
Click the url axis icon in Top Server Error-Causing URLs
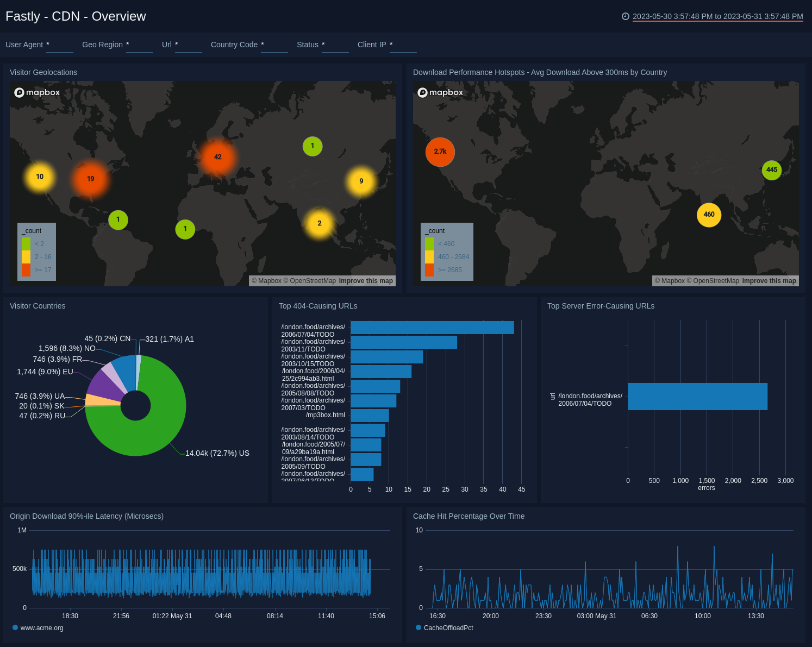click(x=552, y=397)
